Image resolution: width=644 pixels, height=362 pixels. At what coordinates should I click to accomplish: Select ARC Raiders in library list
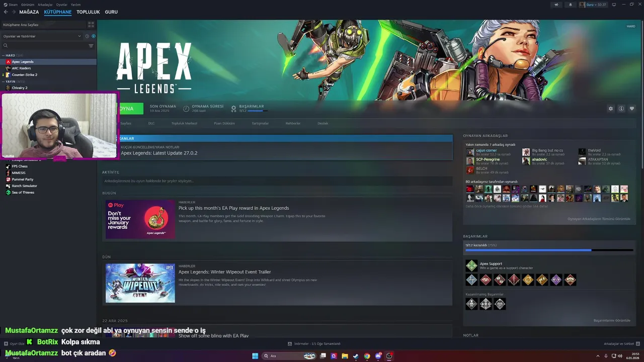click(21, 68)
